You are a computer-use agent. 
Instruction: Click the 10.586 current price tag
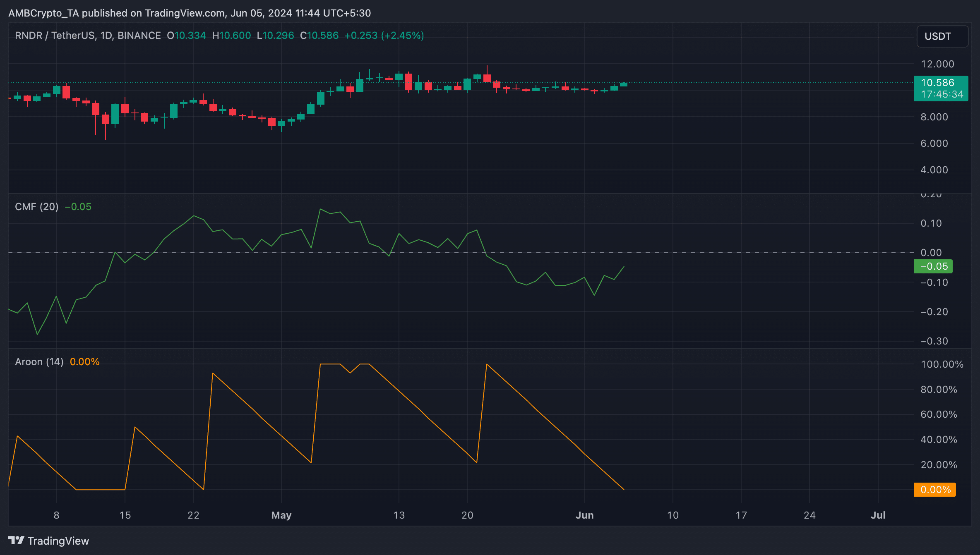(x=941, y=88)
